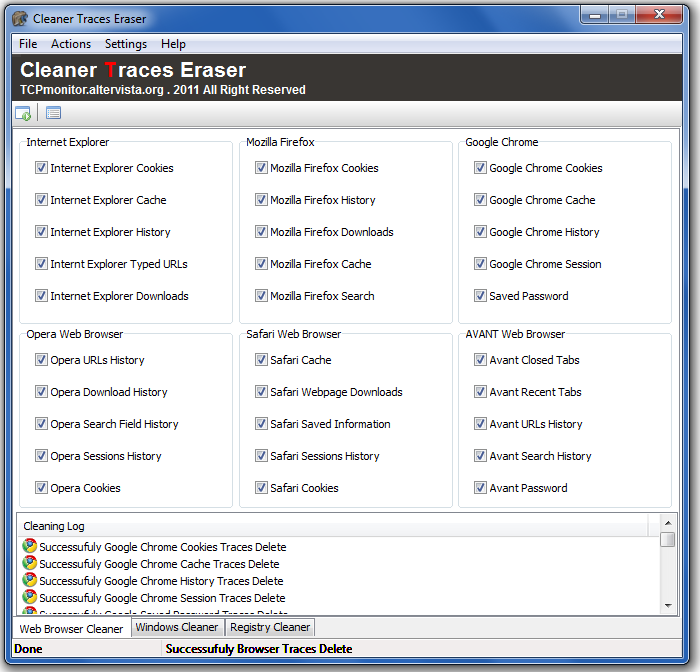The image size is (700, 672).
Task: Disable Google Chrome History cleaning
Action: pos(480,232)
